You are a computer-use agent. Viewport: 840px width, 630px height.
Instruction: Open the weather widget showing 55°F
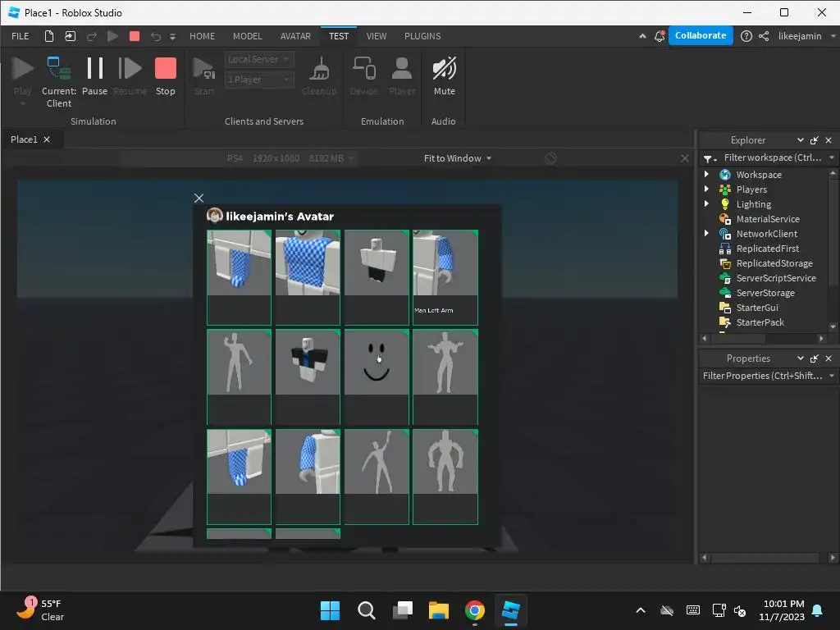pos(40,610)
